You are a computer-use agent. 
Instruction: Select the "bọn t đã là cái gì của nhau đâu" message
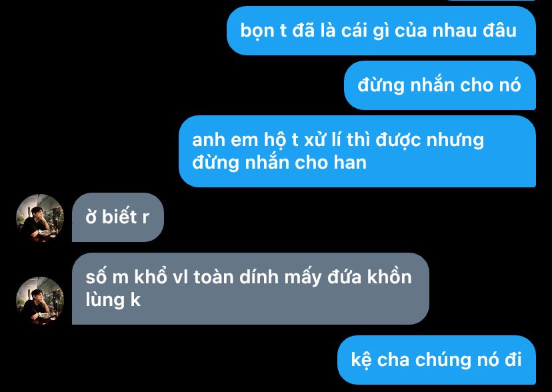click(x=381, y=31)
